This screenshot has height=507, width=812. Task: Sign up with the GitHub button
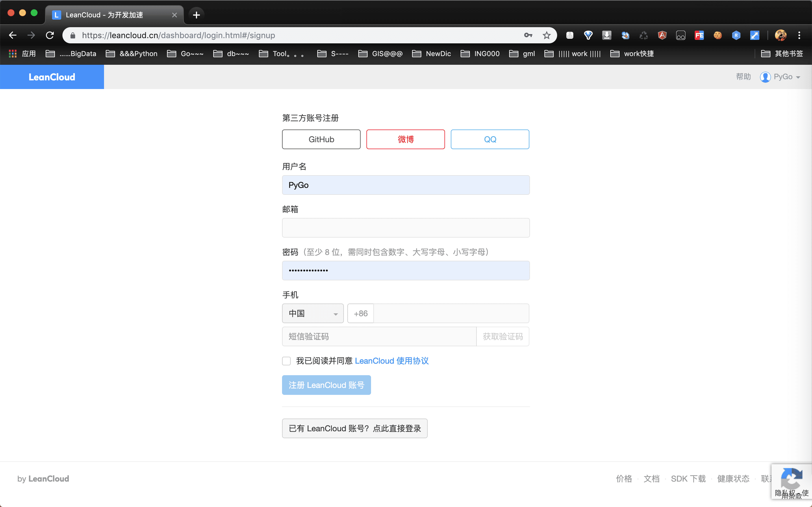coord(321,139)
